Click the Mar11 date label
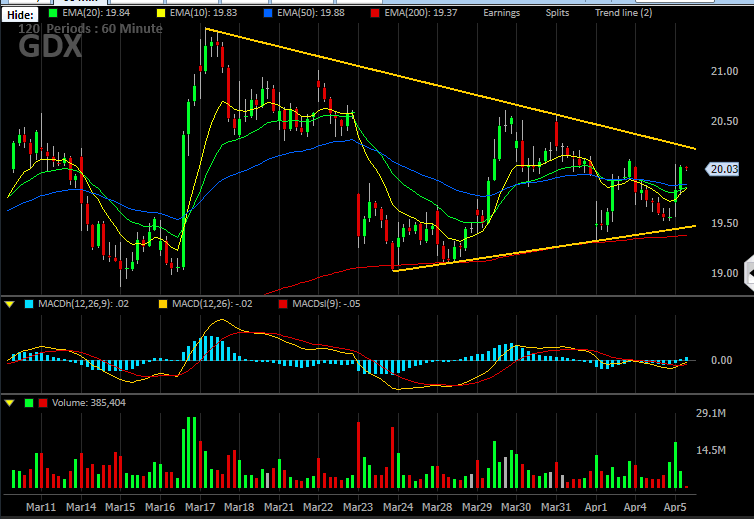 point(41,507)
